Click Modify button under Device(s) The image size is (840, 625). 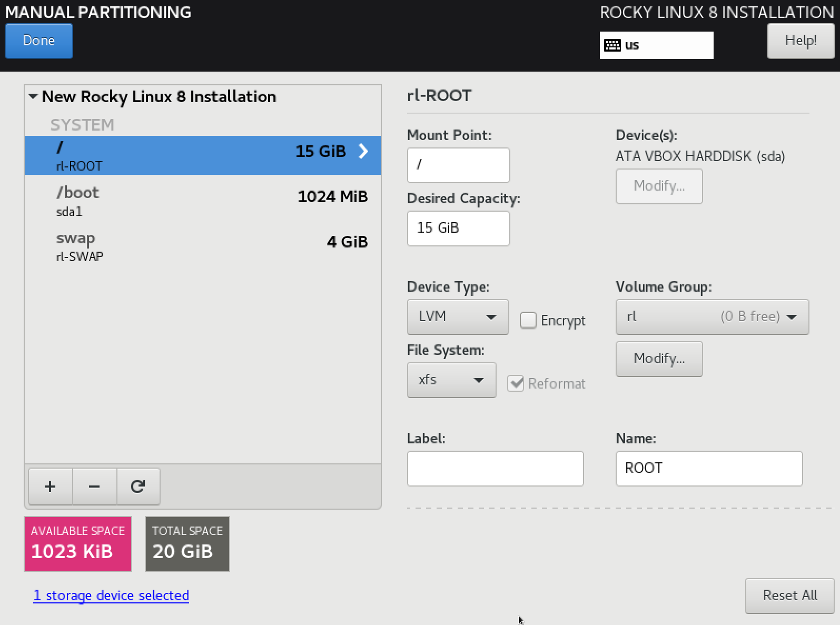click(659, 186)
